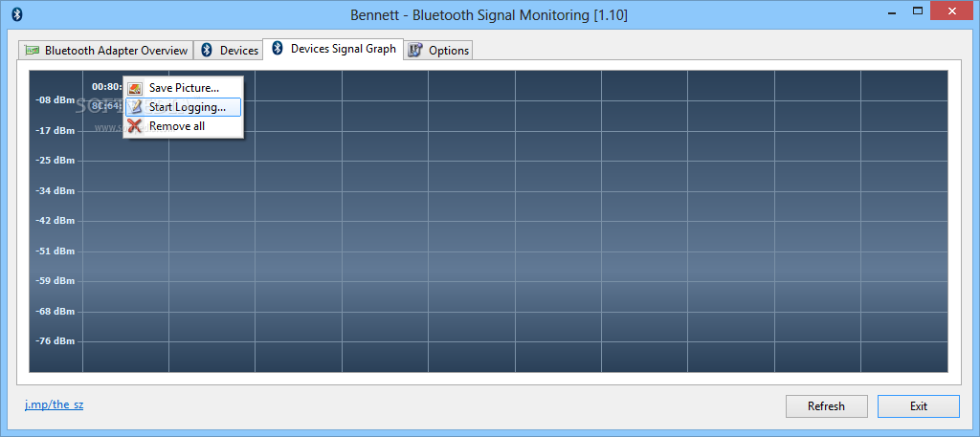
Task: Minimize the Bennett window
Action: pos(893,11)
